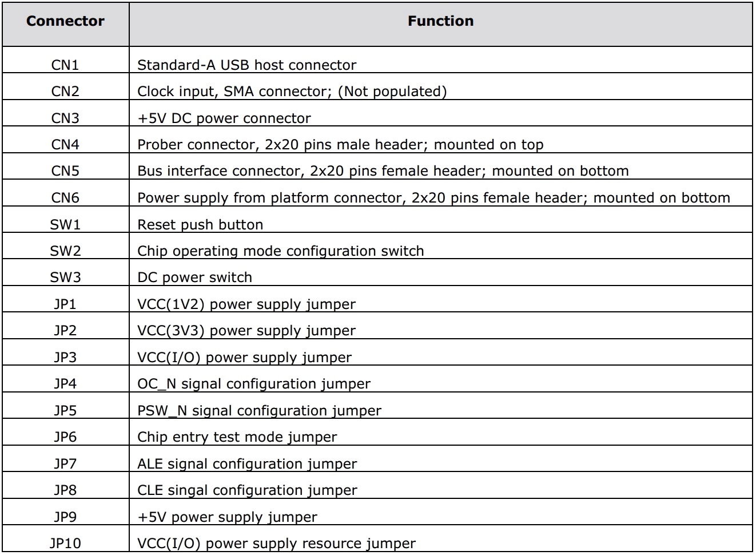Click the Bus interface connector description
This screenshot has height=555, width=756.
pos(383,171)
